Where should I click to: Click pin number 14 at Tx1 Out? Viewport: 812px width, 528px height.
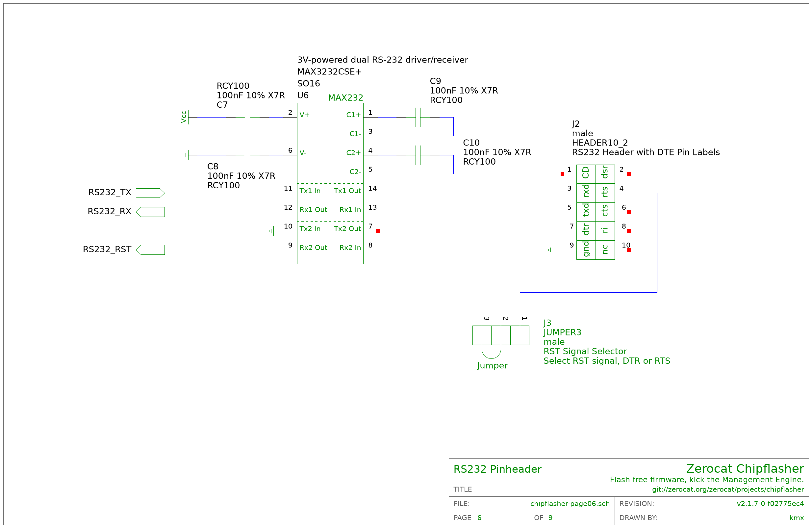(x=372, y=188)
